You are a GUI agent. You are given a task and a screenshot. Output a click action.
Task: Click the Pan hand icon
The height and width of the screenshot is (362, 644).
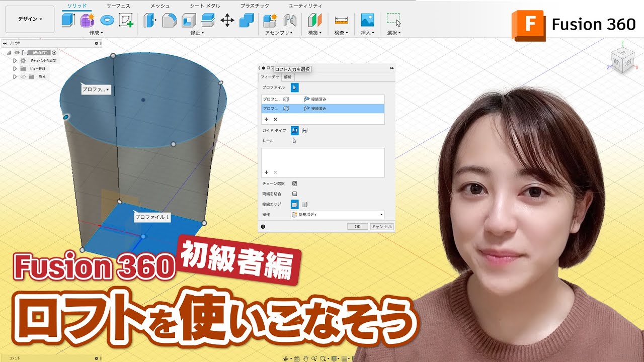tap(305, 358)
